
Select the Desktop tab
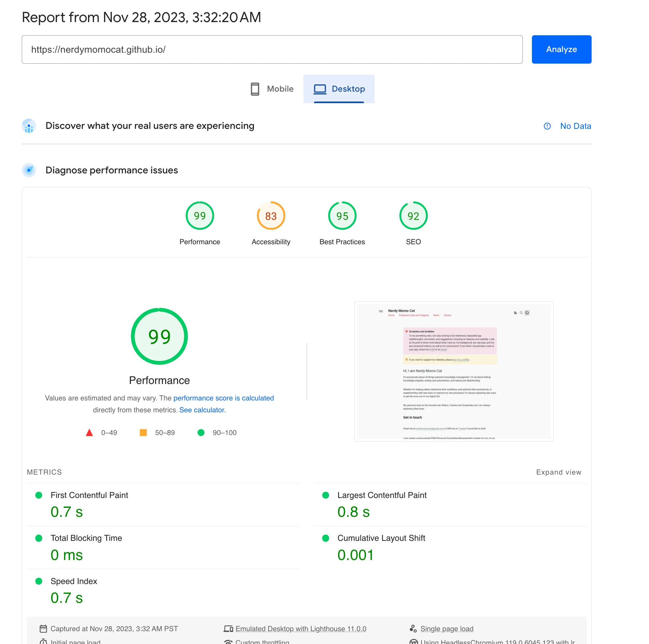click(339, 89)
